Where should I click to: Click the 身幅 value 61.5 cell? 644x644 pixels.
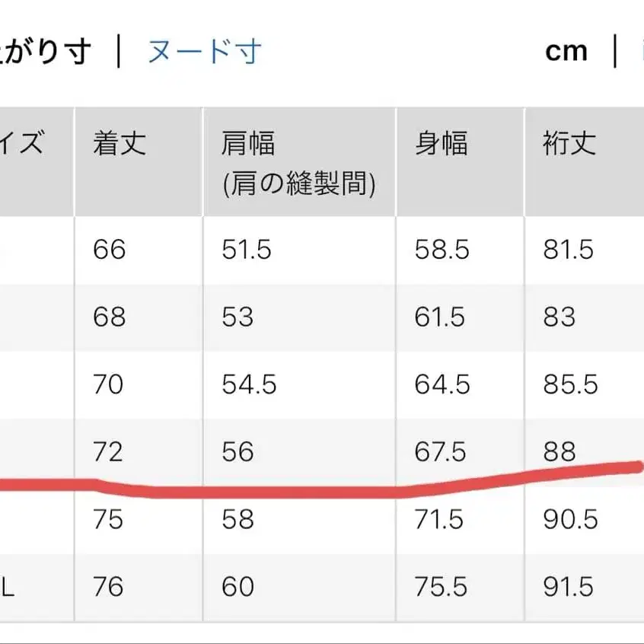[439, 317]
